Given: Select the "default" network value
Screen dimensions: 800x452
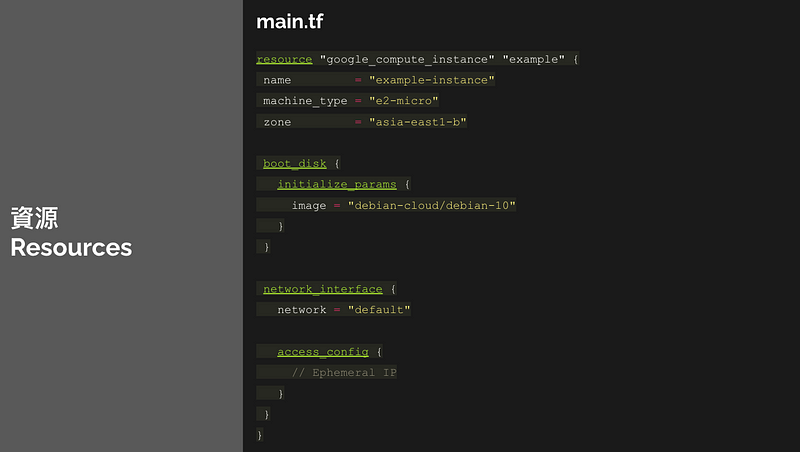Looking at the screenshot, I should coord(379,310).
